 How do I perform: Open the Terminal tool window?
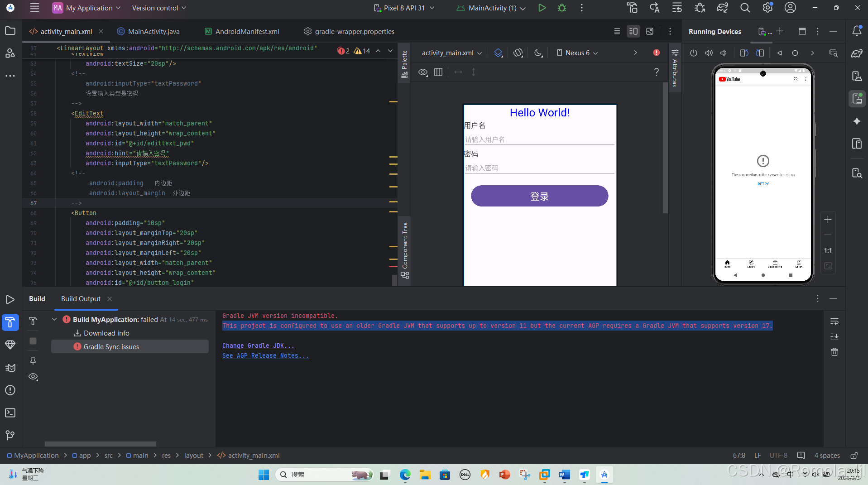[10, 413]
